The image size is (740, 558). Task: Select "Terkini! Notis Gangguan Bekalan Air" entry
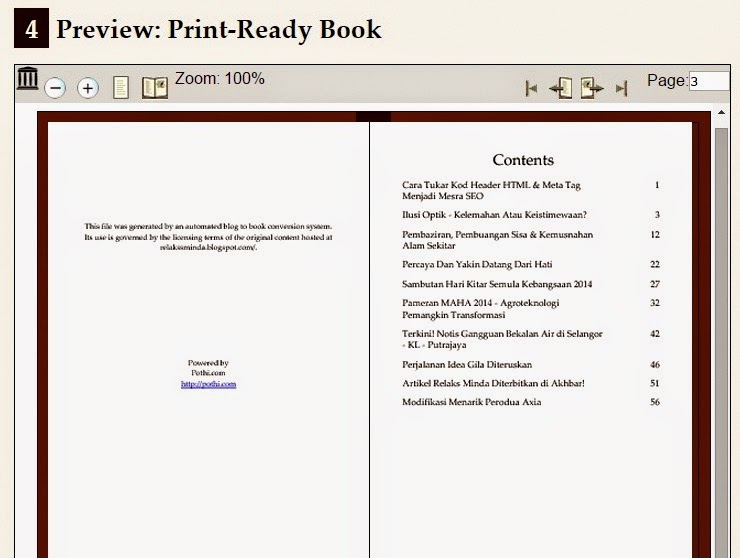tap(502, 339)
